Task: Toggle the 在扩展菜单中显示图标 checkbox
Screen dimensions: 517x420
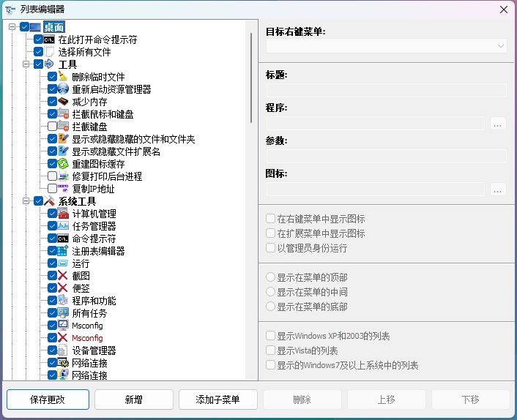Action: [x=270, y=233]
